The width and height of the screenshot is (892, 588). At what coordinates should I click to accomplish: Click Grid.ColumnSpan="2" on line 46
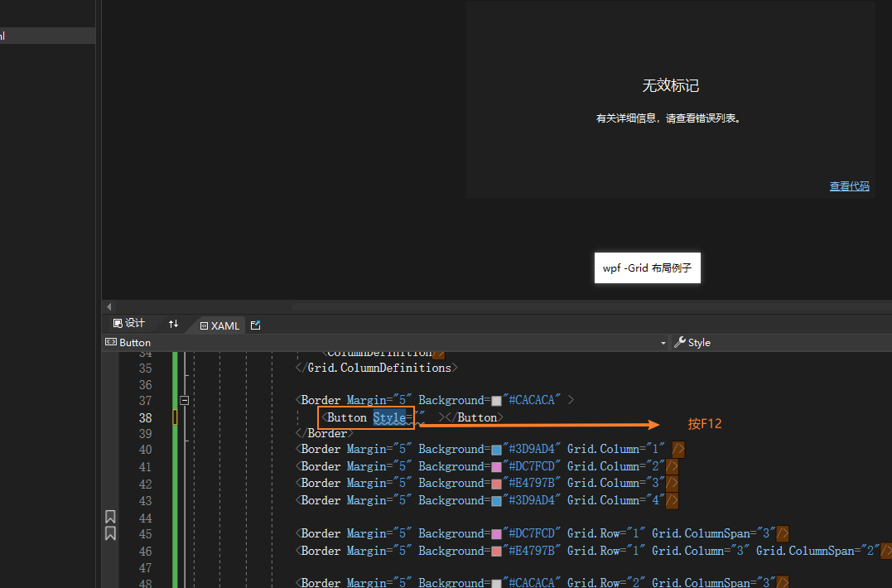pyautogui.click(x=818, y=551)
